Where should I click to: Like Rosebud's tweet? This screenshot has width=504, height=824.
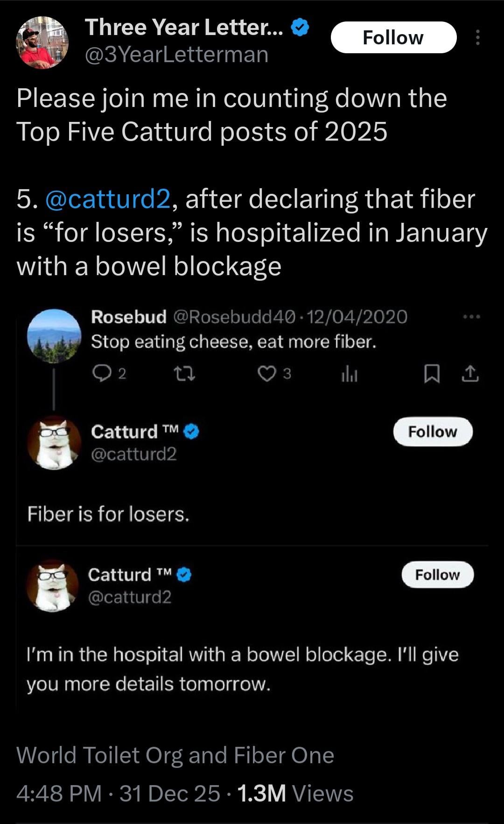(x=267, y=373)
